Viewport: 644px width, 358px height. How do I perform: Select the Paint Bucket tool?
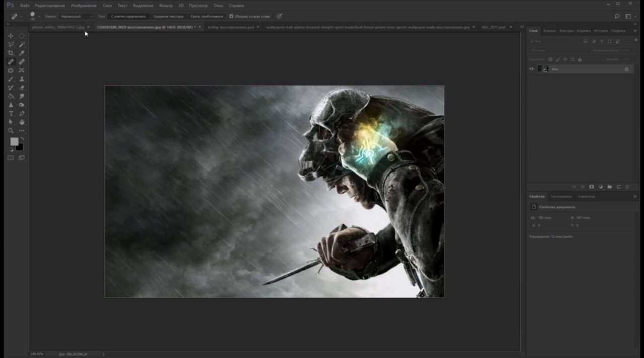(11, 96)
